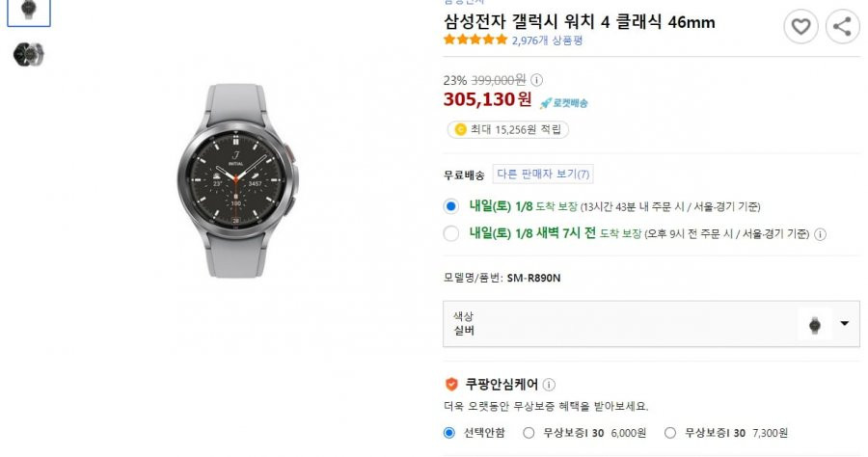
Task: Click the orange shield 쿠팡안심케어 icon
Action: point(451,384)
